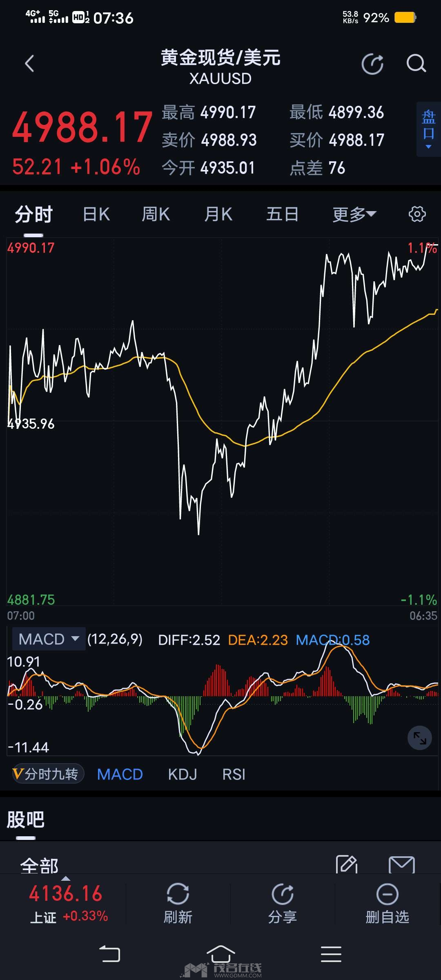
Task: Tap the 刷新 refresh button
Action: (178, 903)
